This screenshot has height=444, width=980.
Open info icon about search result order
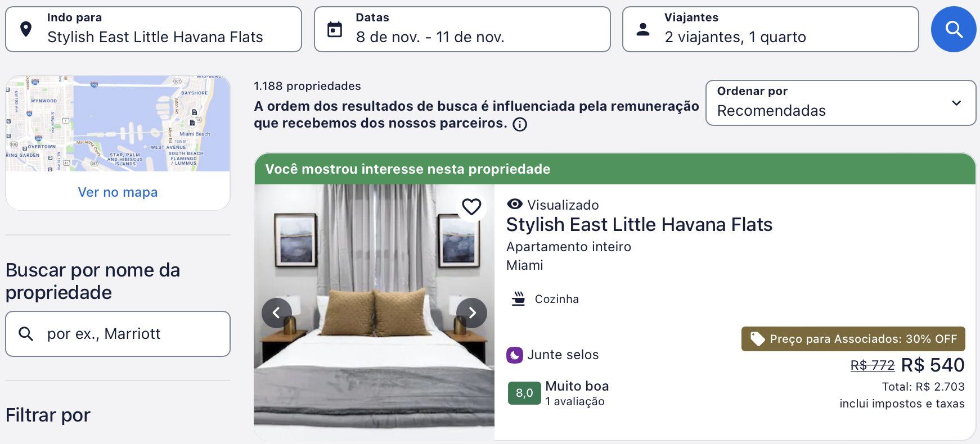coord(520,124)
